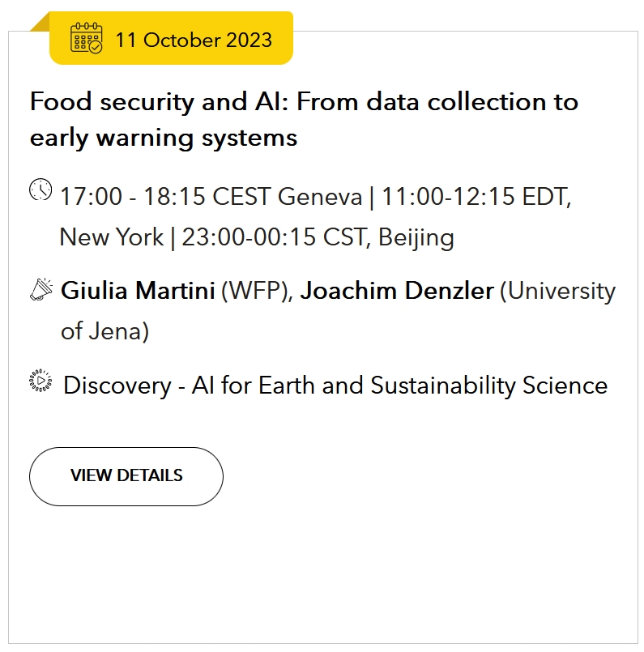Click the Discovery series play icon
This screenshot has height=652, width=644.
41,381
